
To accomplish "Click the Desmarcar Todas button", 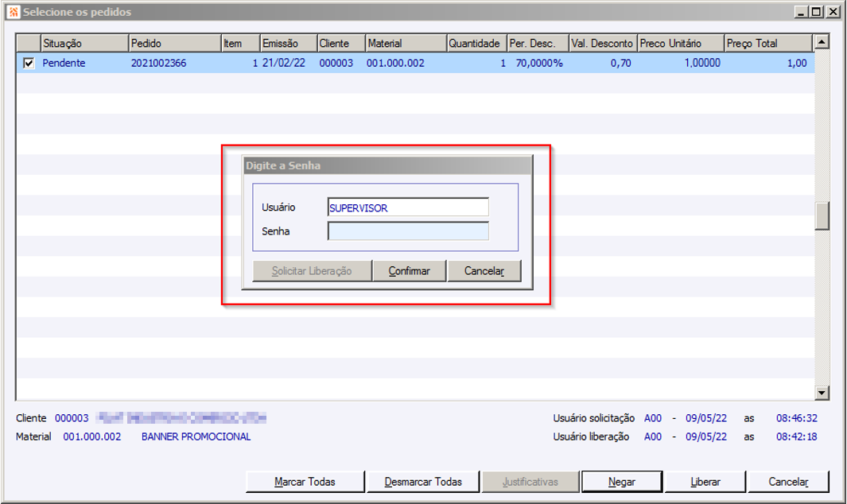I will (423, 481).
